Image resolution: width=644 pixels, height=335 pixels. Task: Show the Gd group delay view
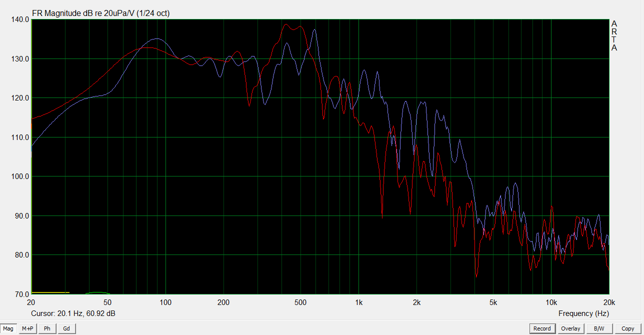pos(66,328)
